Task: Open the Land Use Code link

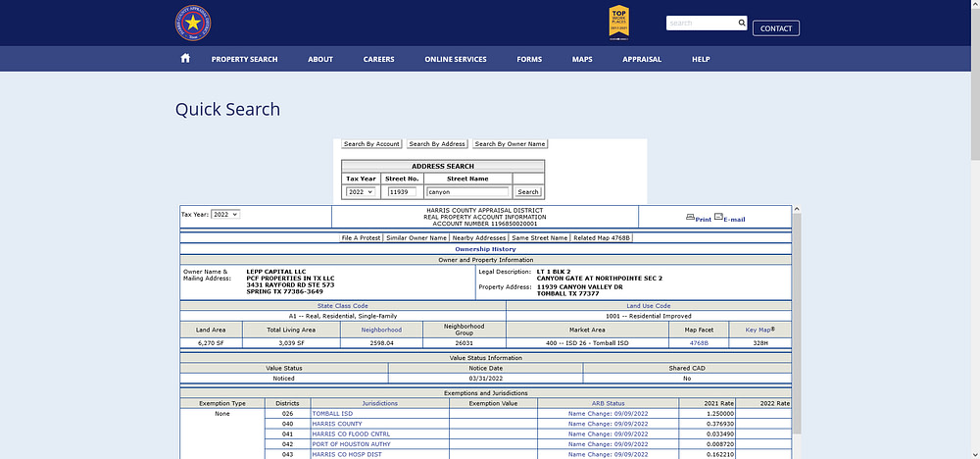Action: pyautogui.click(x=649, y=306)
